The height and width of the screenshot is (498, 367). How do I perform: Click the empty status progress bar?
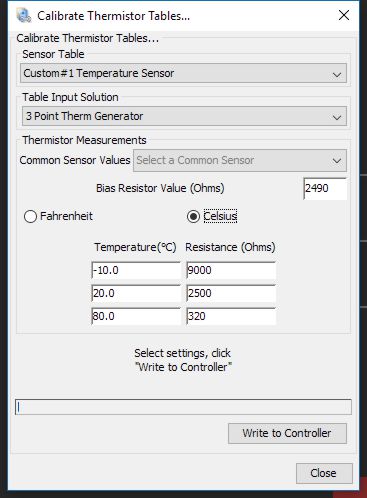coord(183,407)
